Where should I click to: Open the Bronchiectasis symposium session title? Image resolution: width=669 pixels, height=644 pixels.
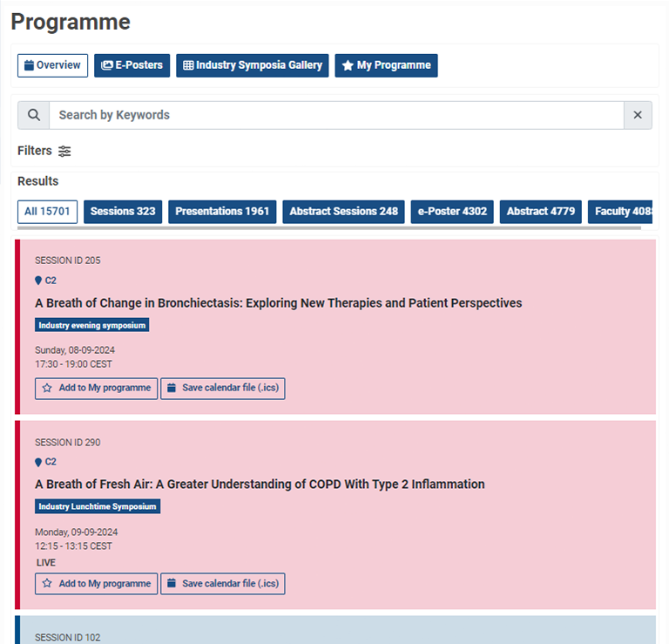[x=278, y=303]
